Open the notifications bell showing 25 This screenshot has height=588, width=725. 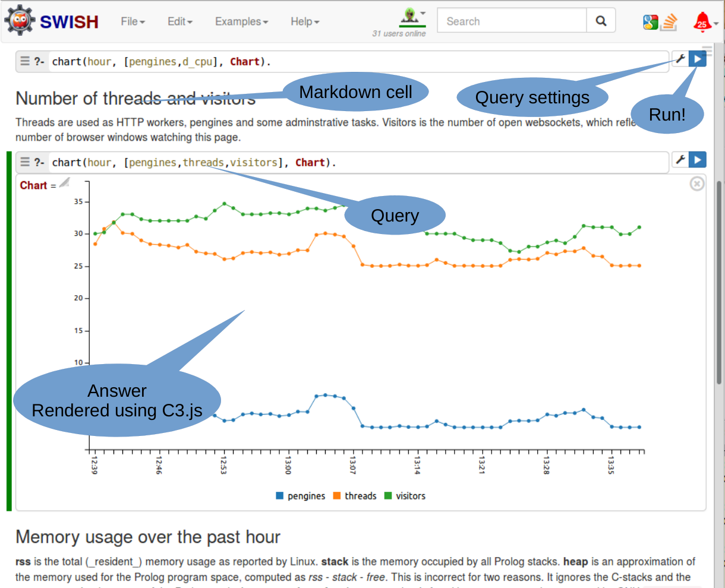[703, 22]
